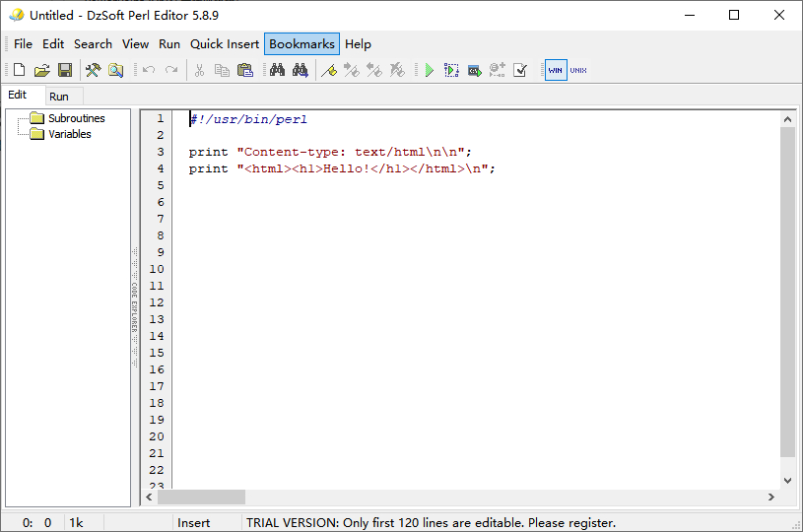Open the Help menu
This screenshot has height=532, width=803.
[358, 44]
